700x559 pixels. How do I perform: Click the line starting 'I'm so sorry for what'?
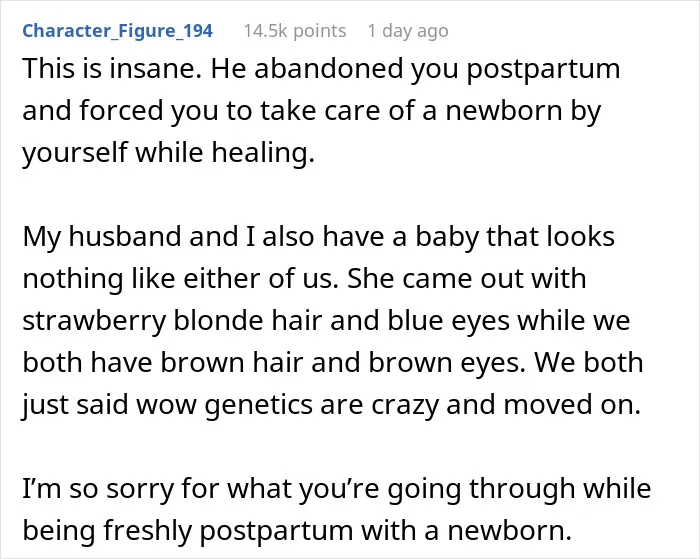pyautogui.click(x=337, y=488)
